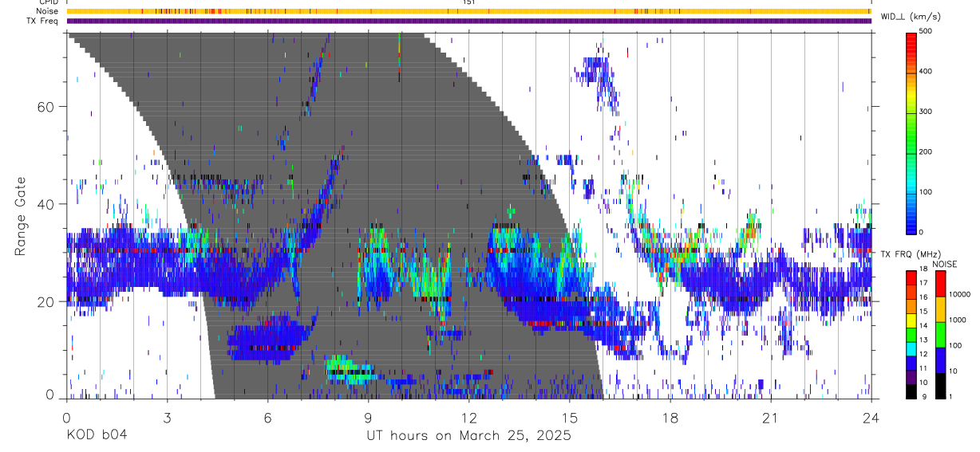This screenshot has width=980, height=452.
Task: Click the 9 tick on the UT hours axis
Action: (368, 418)
